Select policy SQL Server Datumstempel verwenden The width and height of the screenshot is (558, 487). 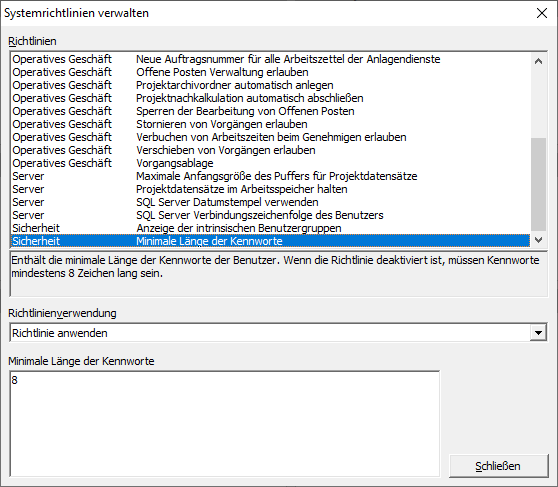[270, 202]
